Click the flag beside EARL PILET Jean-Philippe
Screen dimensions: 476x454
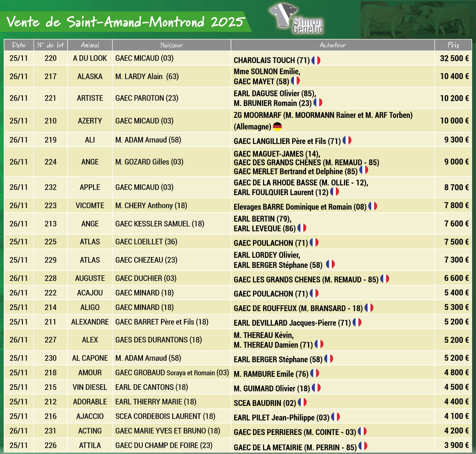point(335,417)
